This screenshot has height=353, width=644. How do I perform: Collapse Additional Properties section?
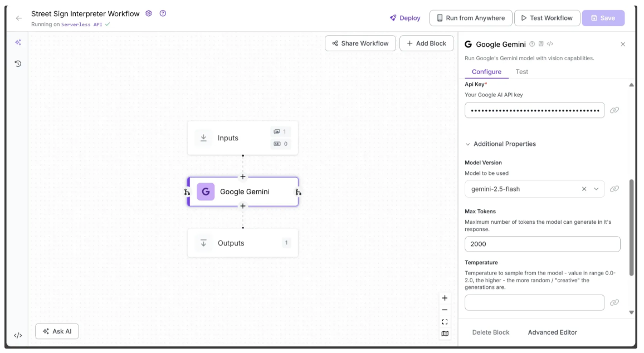(x=501, y=144)
